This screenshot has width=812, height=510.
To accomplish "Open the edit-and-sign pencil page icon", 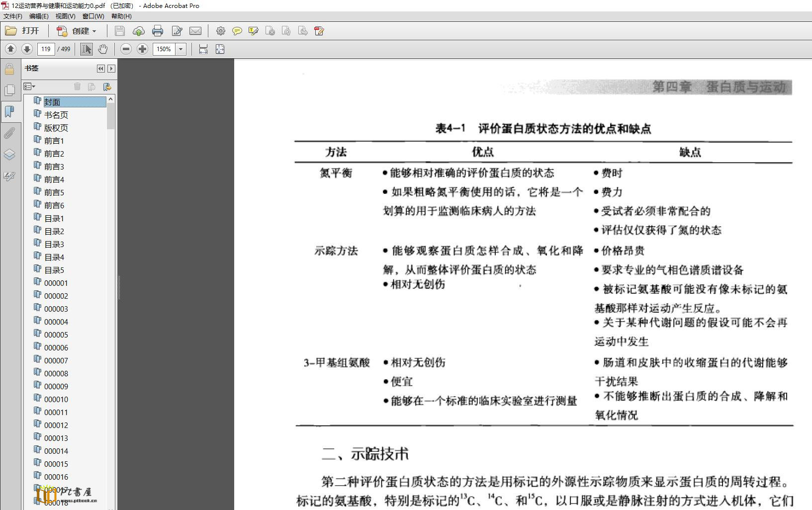I will pos(177,31).
